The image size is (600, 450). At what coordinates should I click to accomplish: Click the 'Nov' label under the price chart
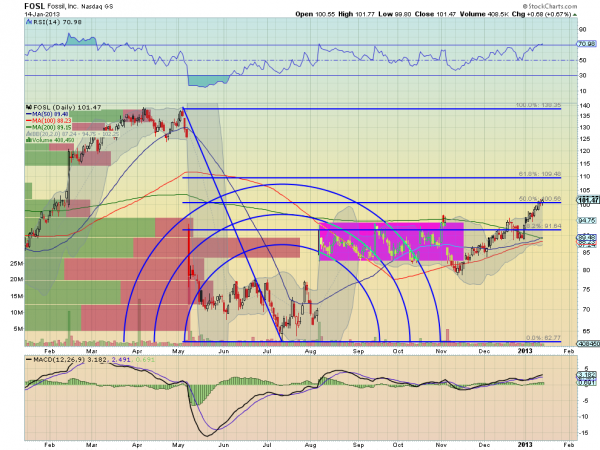coord(441,351)
